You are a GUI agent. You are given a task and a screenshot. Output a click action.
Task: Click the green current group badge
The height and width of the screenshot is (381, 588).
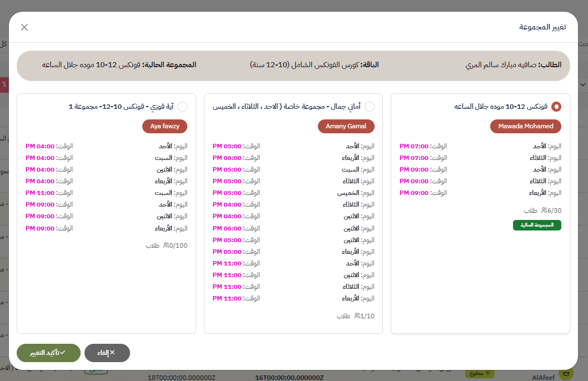[x=536, y=225]
